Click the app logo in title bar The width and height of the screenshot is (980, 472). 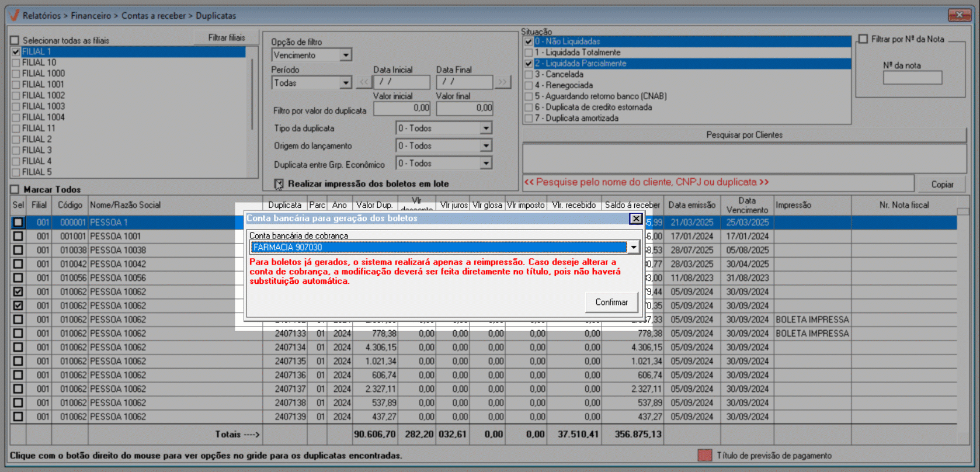(14, 15)
